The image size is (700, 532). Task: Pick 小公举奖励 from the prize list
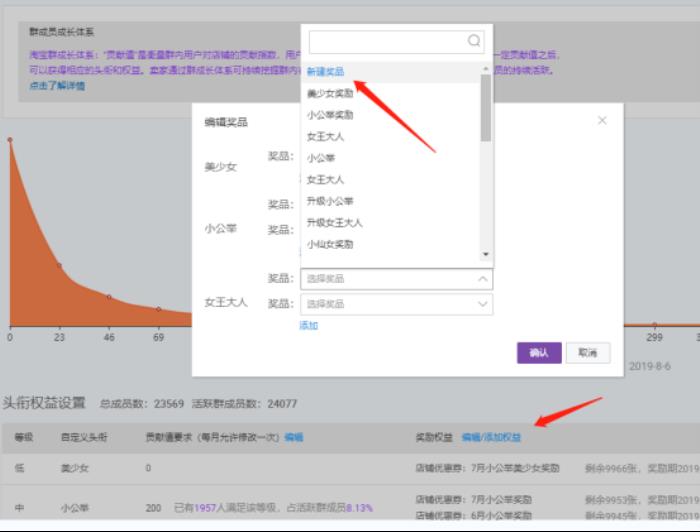click(329, 115)
